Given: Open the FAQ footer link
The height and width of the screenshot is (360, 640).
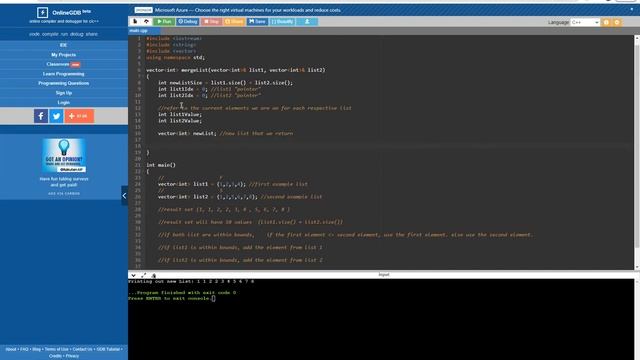Looking at the screenshot, I should pyautogui.click(x=24, y=349).
